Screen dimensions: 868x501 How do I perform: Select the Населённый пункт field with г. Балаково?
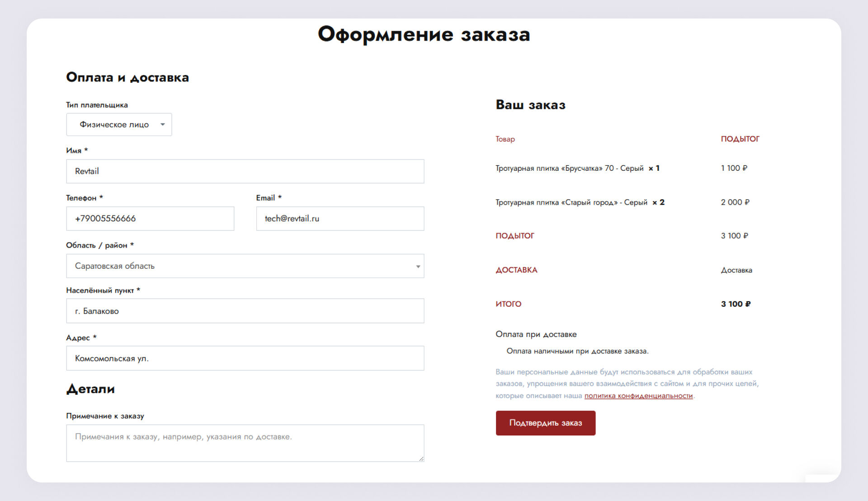click(x=245, y=311)
